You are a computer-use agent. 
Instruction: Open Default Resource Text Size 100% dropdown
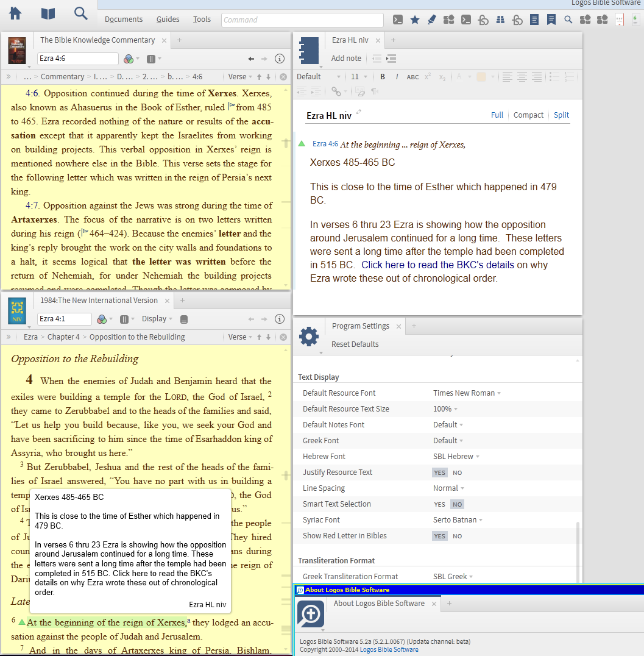point(445,408)
